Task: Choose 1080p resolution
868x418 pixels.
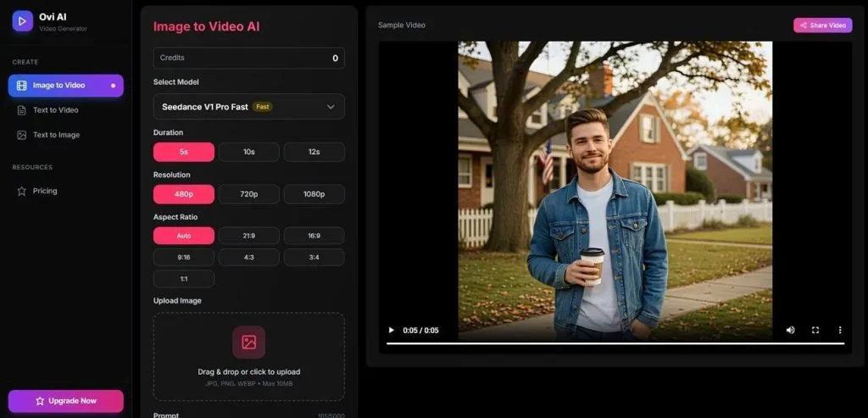Action: pyautogui.click(x=314, y=194)
